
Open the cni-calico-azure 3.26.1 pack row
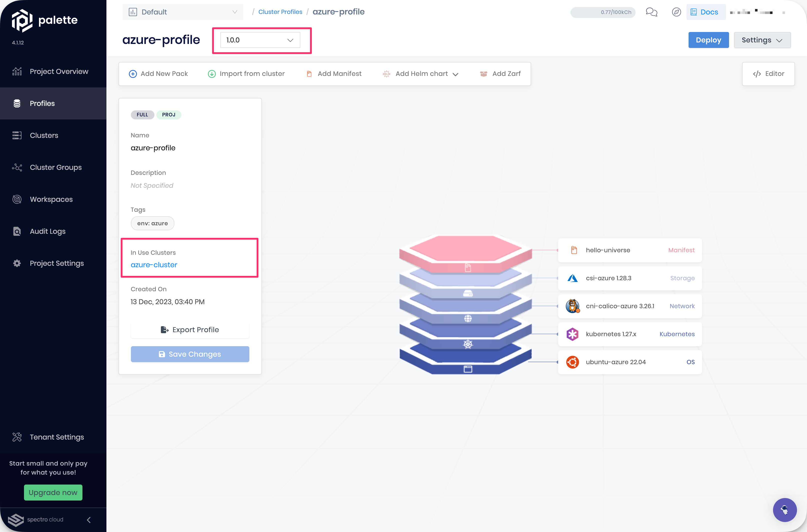click(630, 306)
